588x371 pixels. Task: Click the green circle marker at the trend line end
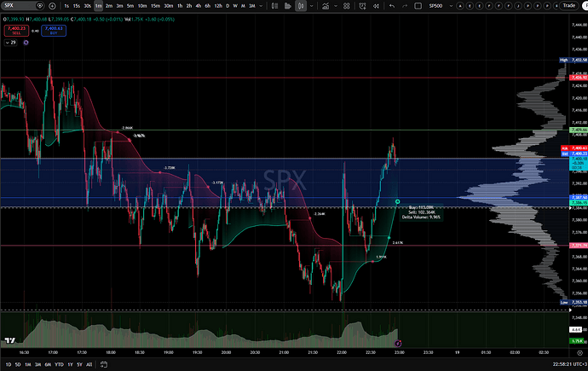coord(397,202)
